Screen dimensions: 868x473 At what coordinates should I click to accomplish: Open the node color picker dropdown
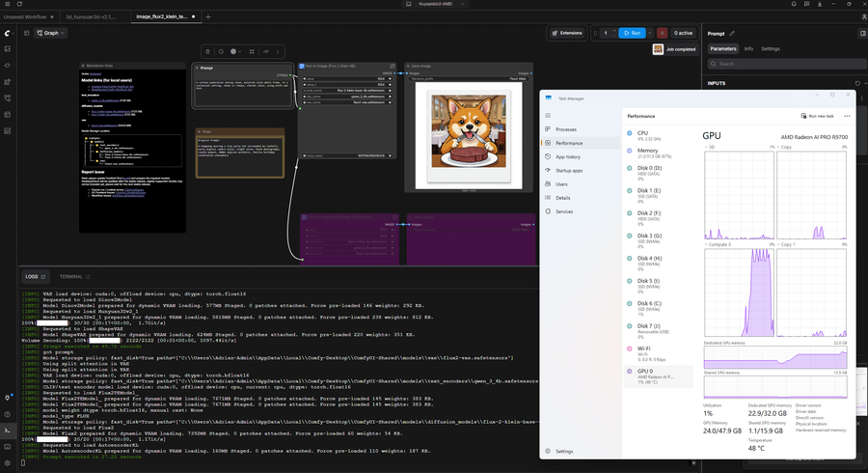[236, 51]
